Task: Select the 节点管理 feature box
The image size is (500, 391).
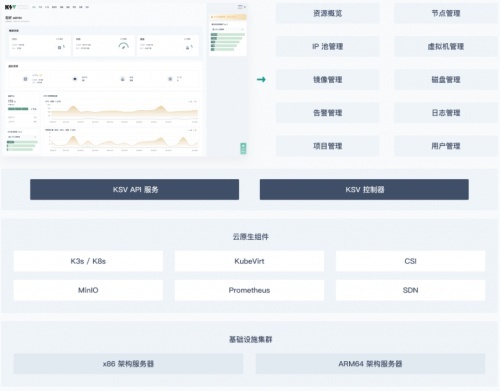Action: pyautogui.click(x=446, y=13)
